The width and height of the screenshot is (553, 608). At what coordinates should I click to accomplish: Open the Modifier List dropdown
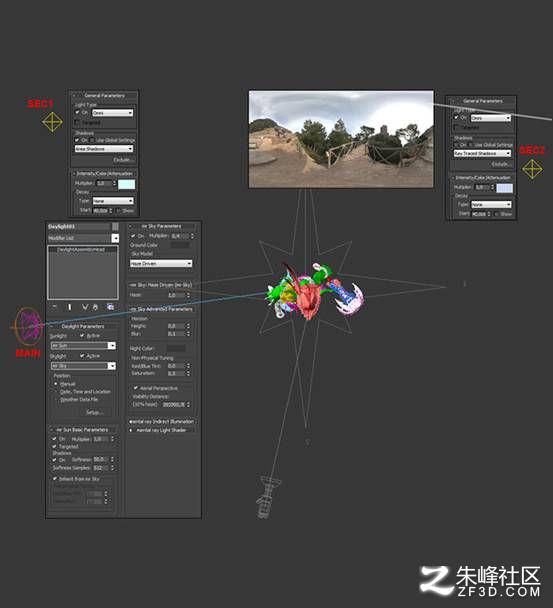coord(83,238)
